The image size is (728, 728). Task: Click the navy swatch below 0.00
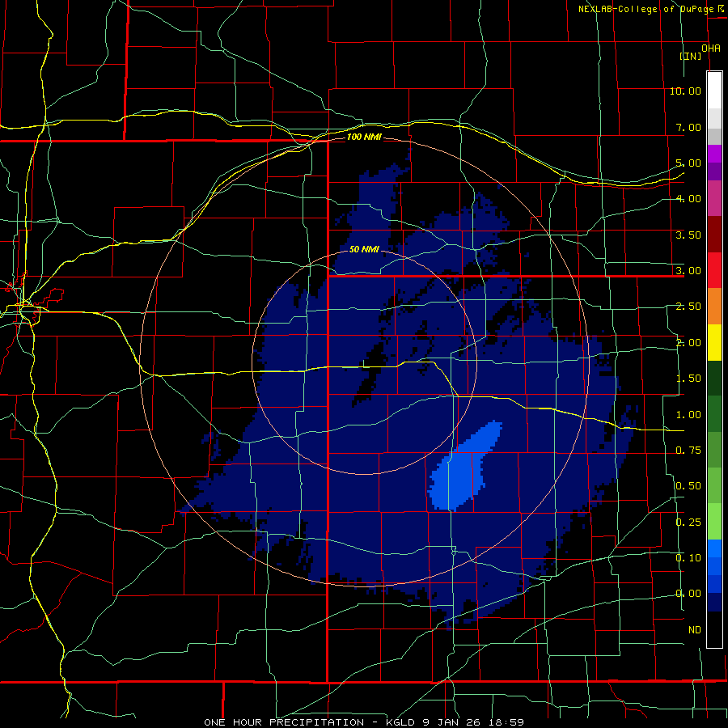click(x=714, y=603)
